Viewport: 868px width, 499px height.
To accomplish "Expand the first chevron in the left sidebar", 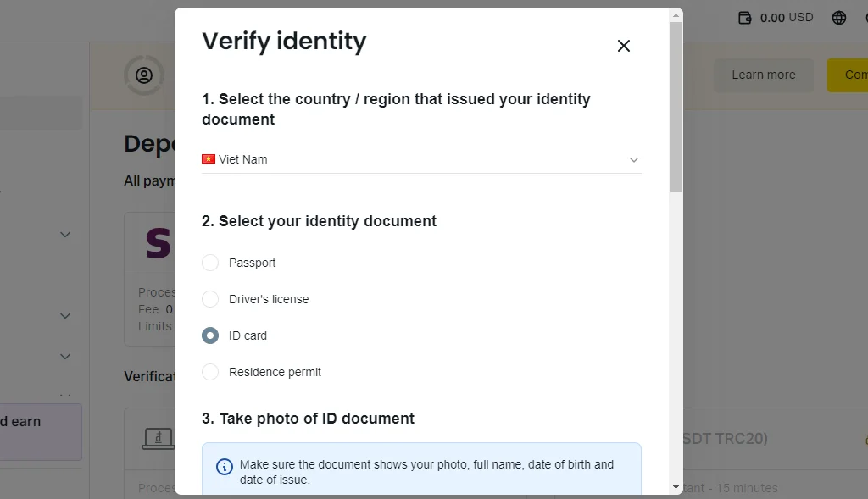I will click(x=65, y=235).
